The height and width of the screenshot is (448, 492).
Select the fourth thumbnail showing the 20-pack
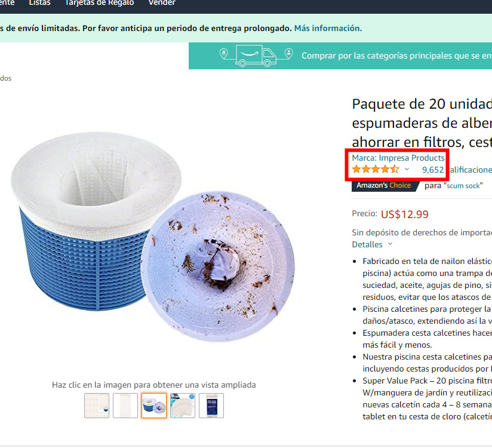[183, 406]
